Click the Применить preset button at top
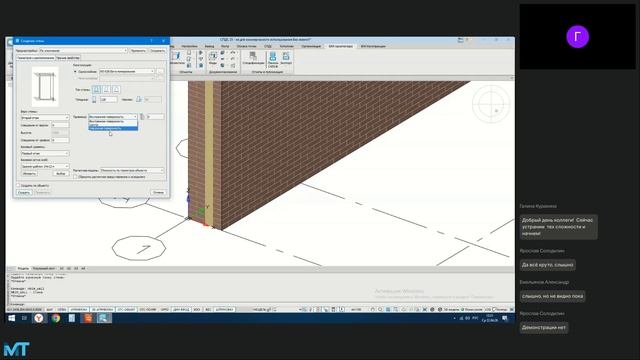This screenshot has height=360, width=640. [x=138, y=51]
